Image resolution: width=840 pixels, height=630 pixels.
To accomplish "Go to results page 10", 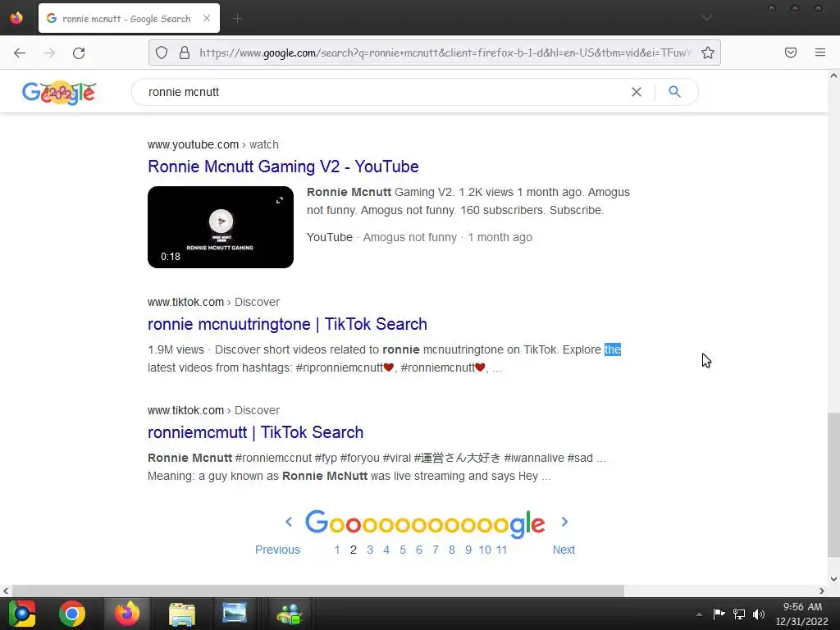I will pos(485,550).
